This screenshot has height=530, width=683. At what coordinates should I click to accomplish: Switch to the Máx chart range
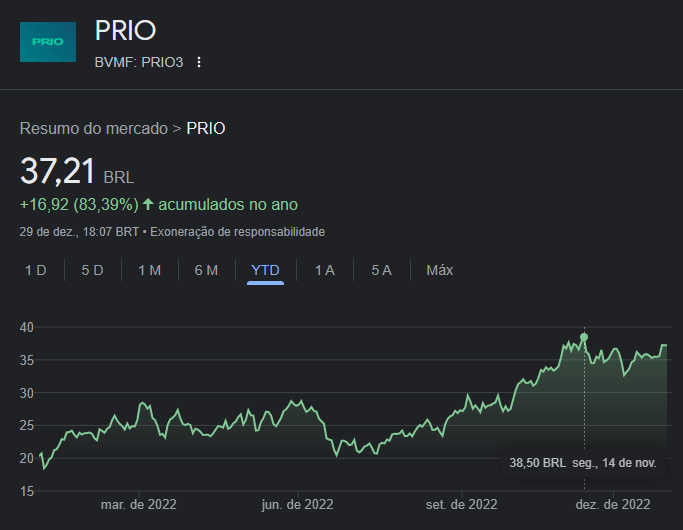[x=440, y=270]
